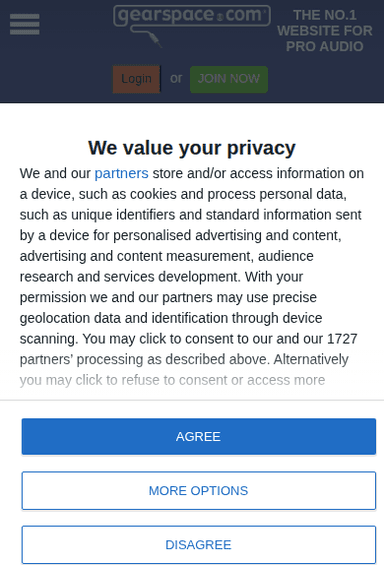Click 'THE NO.1 WEBSITE FOR PRO AUDIO' tagline
Viewport: 384px width, 565px height.
(x=325, y=31)
